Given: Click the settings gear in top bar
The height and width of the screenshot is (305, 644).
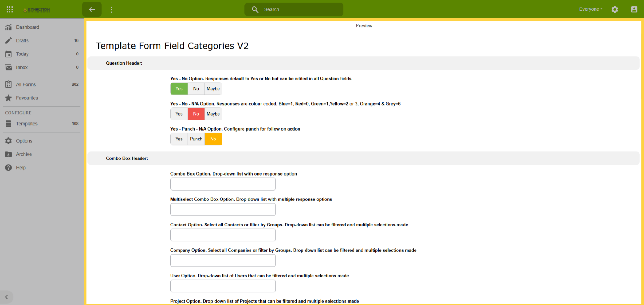Looking at the screenshot, I should click(x=615, y=9).
